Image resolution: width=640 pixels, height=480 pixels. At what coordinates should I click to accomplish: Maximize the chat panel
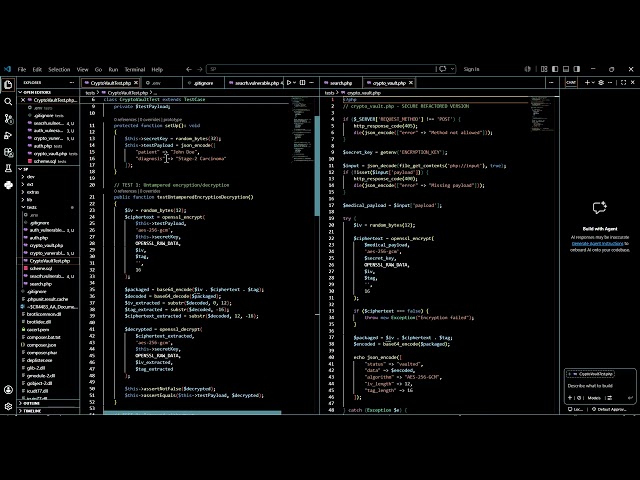point(624,82)
